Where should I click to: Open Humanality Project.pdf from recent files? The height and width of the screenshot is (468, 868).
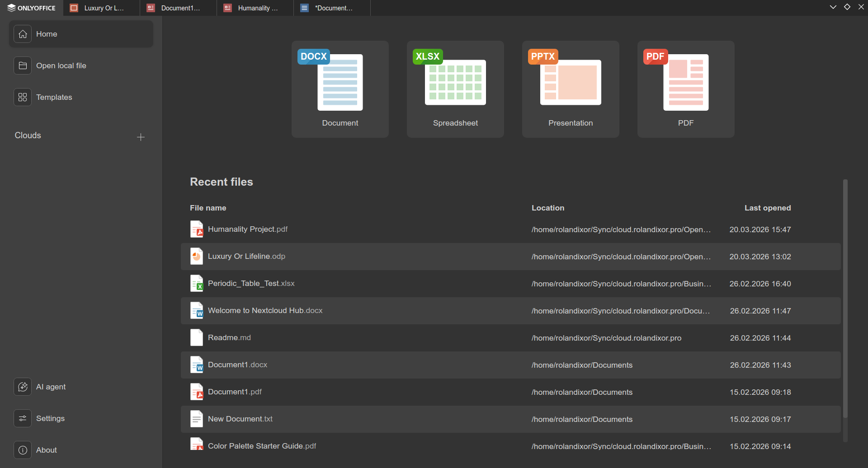tap(247, 229)
